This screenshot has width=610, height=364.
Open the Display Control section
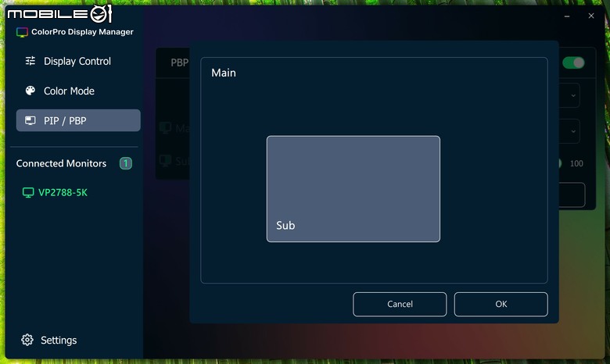(77, 61)
